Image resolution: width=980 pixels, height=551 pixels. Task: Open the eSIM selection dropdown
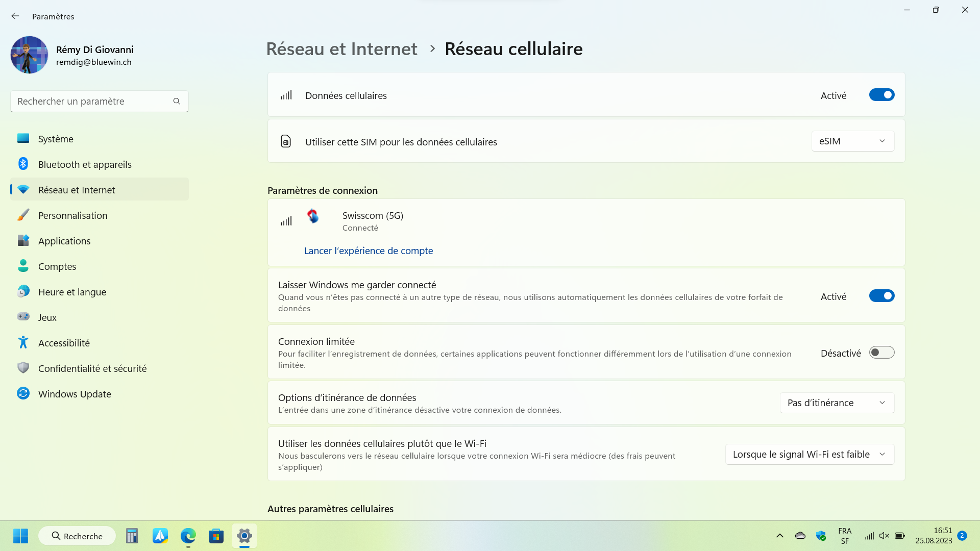(x=852, y=141)
